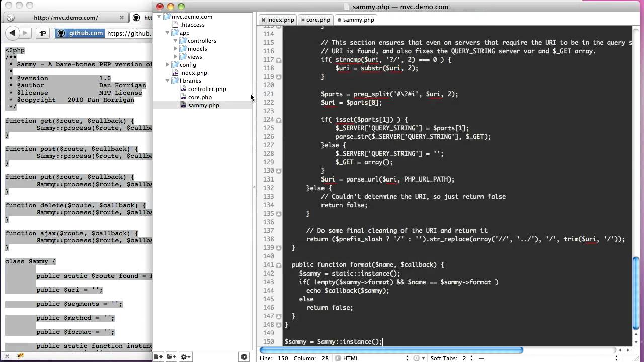The height and width of the screenshot is (362, 644).
Task: Focus the browser URL address field
Action: (x=130, y=34)
